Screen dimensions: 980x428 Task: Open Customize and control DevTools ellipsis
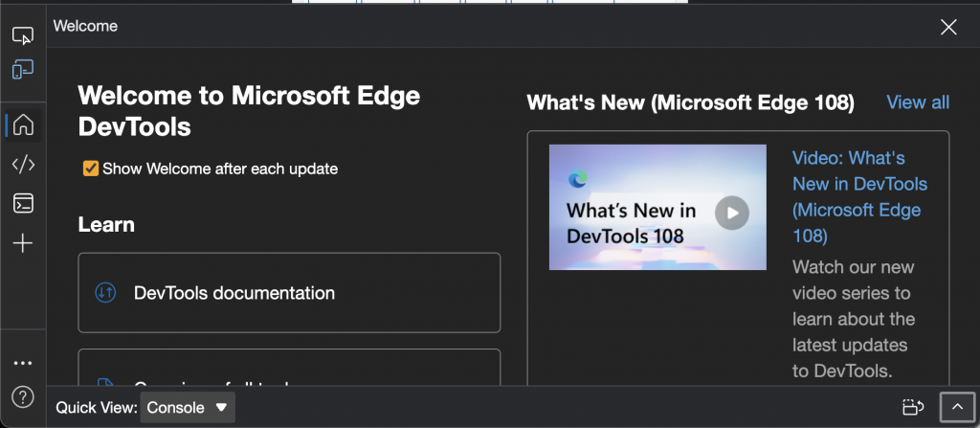tap(23, 363)
